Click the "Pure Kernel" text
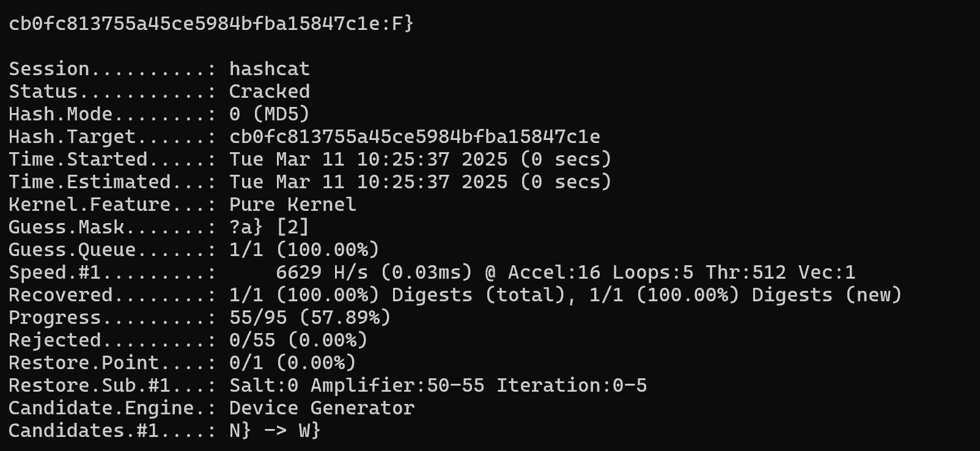 [292, 205]
